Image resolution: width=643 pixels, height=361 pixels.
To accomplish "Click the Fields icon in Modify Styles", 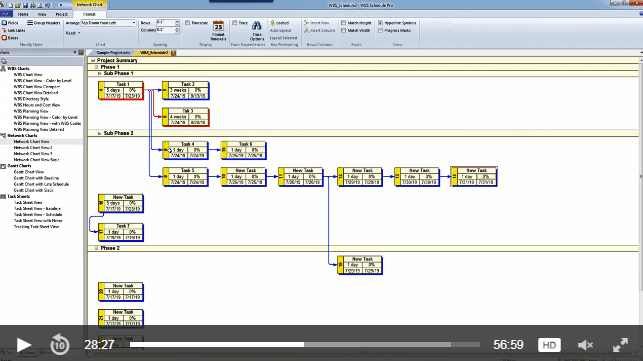I will [4, 23].
